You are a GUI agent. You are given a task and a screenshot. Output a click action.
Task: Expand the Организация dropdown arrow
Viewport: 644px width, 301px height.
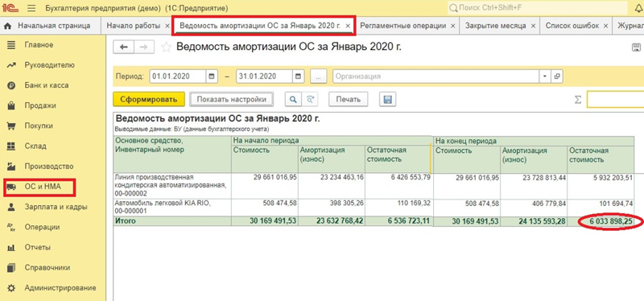545,76
